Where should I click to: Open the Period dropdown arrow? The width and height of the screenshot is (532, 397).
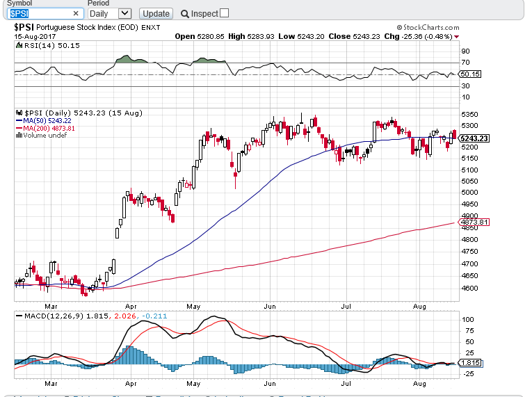[125, 14]
